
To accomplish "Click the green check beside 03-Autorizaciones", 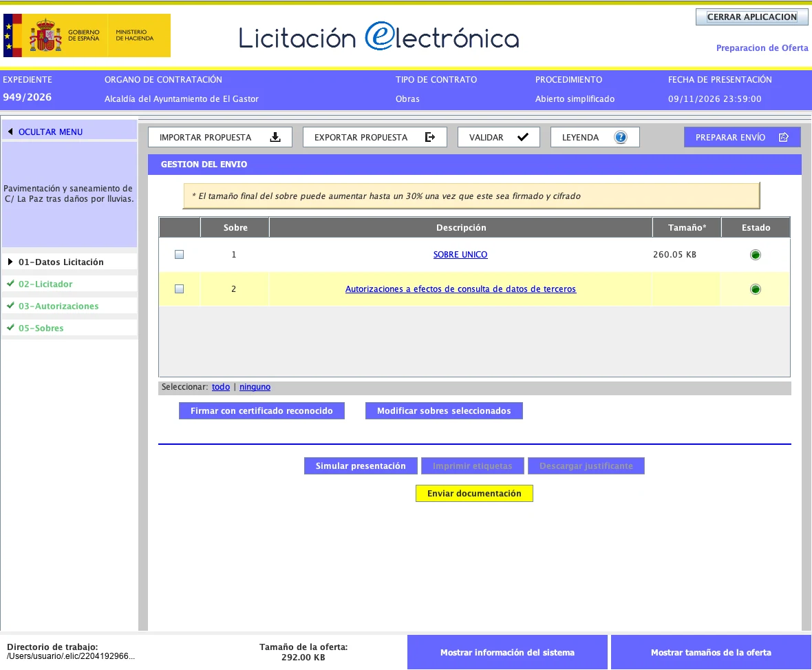I will click(x=10, y=306).
